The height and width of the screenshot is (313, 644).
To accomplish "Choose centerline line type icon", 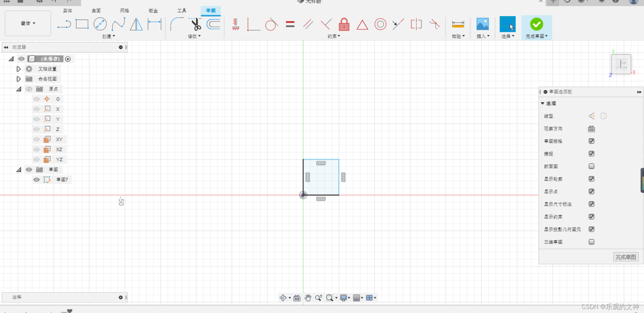I will 604,116.
